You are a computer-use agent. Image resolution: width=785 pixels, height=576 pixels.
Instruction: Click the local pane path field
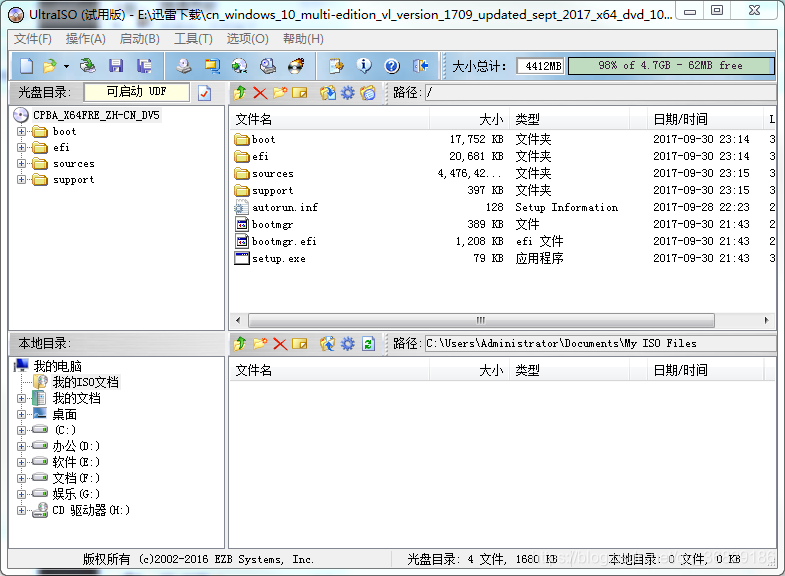click(x=600, y=344)
